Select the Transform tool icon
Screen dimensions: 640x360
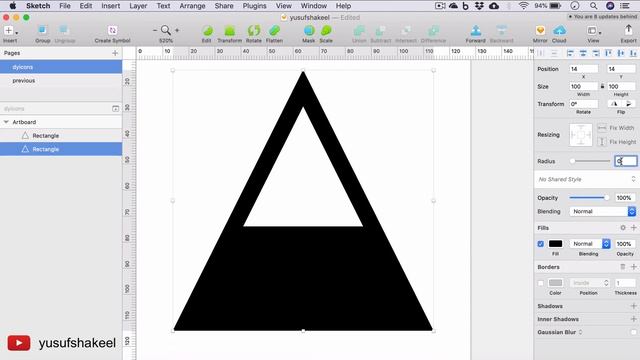pyautogui.click(x=229, y=30)
